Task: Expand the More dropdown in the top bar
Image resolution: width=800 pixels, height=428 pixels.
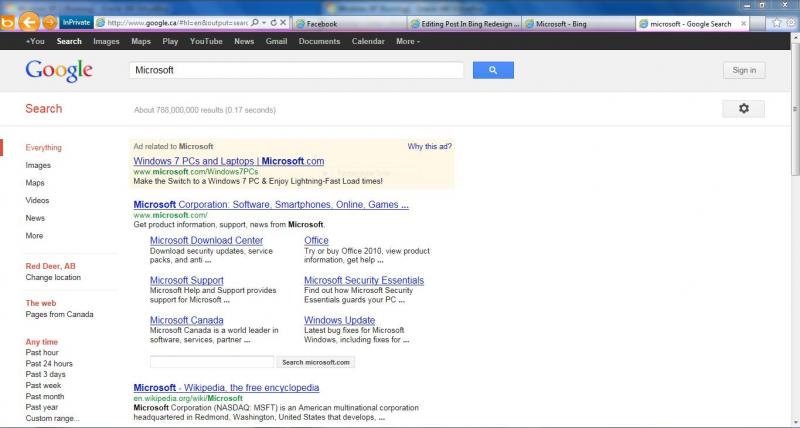Action: [408, 41]
